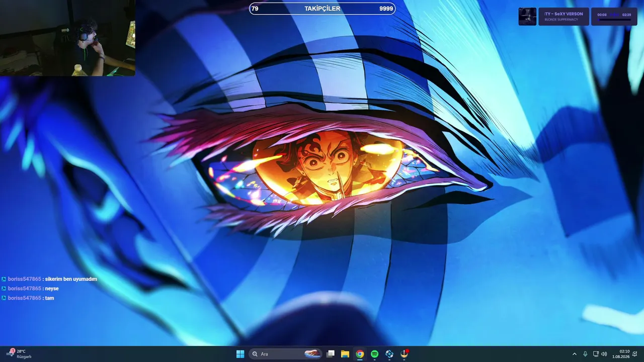Click the album art thumbnail in music widget
This screenshot has height=362, width=644.
click(x=527, y=16)
